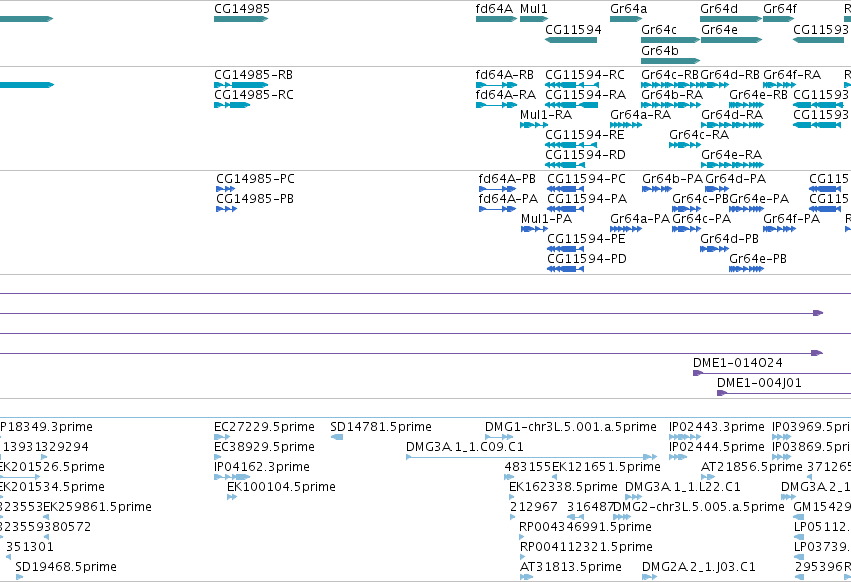This screenshot has height=582, width=851.
Task: Click EST IP02443.3prime
Action: [716, 427]
